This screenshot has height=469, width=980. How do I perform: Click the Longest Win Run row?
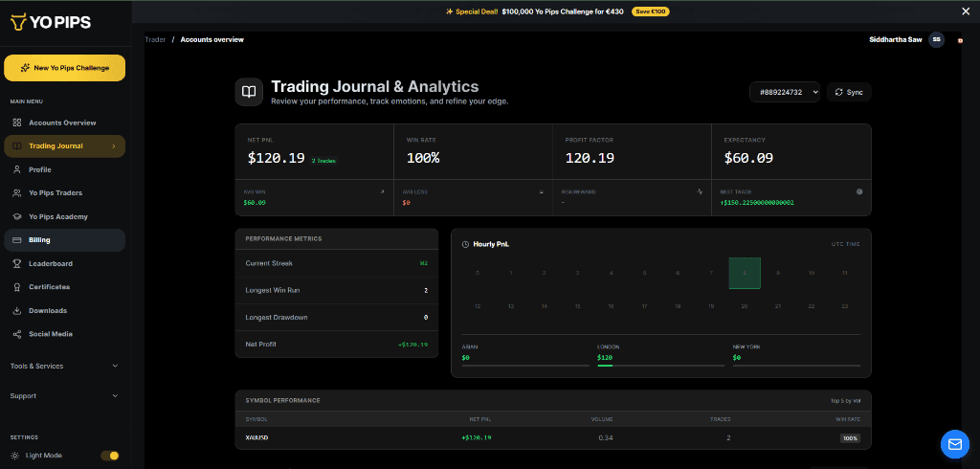coord(337,290)
